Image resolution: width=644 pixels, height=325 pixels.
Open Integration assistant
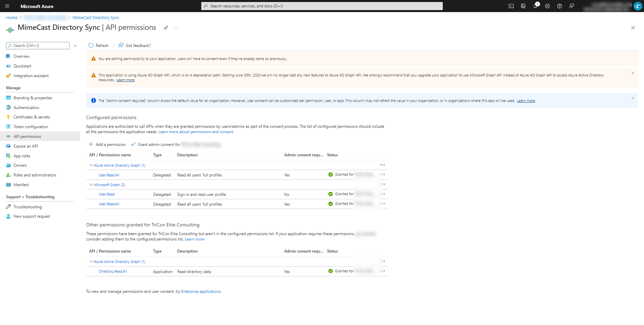(x=31, y=76)
